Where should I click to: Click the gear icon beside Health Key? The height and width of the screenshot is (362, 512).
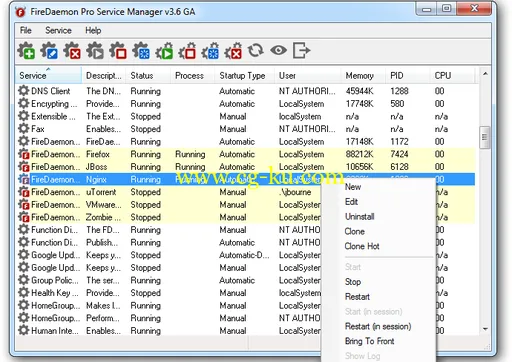click(x=24, y=293)
